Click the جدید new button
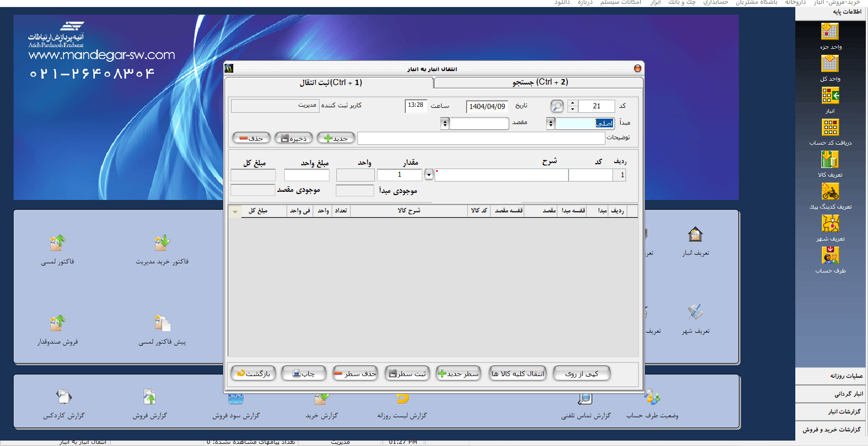The height and width of the screenshot is (446, 868). click(x=336, y=138)
